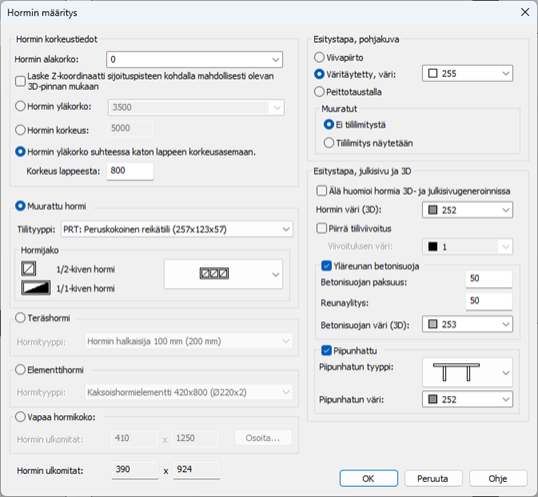Open help with the Ohje button
Image resolution: width=538 pixels, height=497 pixels.
pos(498,478)
